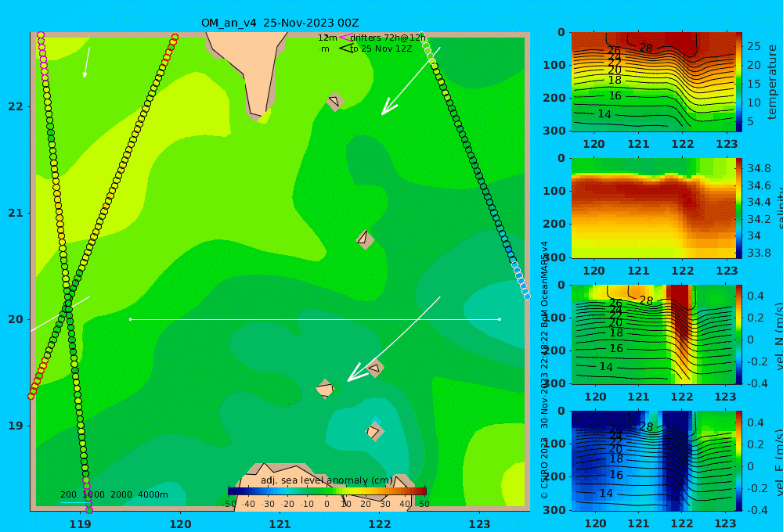Click the small island marker near 20.8°N 121.9°E
The width and height of the screenshot is (783, 532).
coord(365,239)
